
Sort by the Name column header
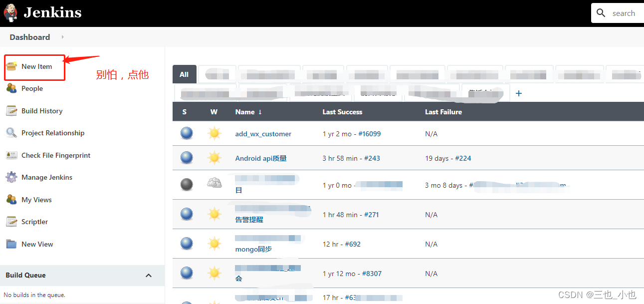coord(249,112)
